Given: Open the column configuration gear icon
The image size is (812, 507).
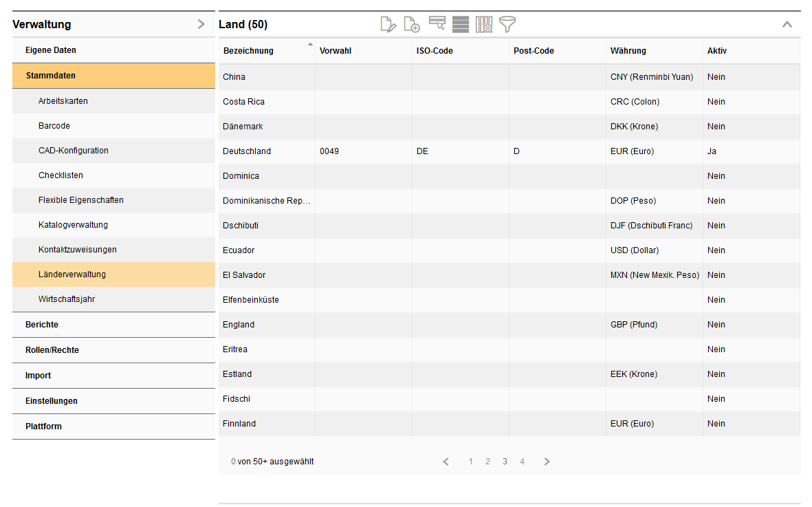Looking at the screenshot, I should 484,25.
